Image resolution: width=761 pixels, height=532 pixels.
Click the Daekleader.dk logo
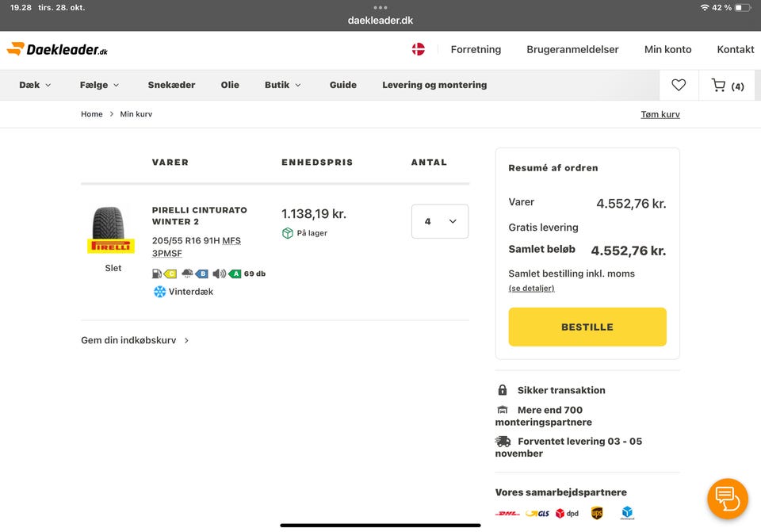(x=57, y=49)
